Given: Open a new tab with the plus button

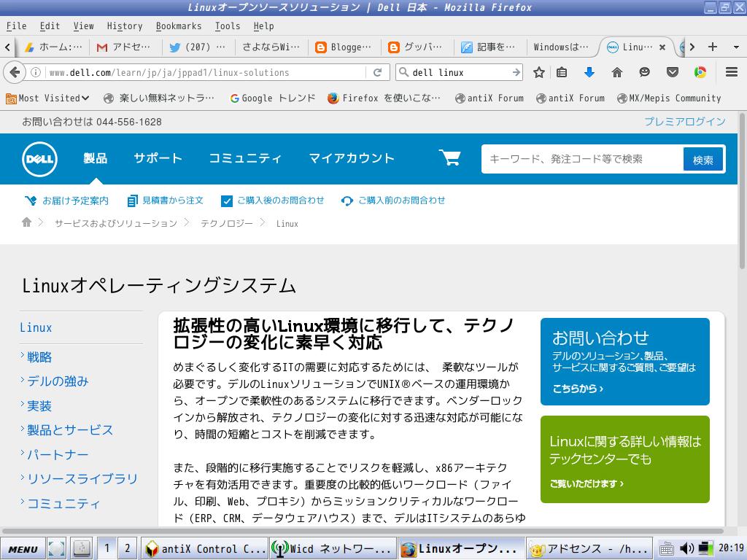Looking at the screenshot, I should pyautogui.click(x=713, y=47).
